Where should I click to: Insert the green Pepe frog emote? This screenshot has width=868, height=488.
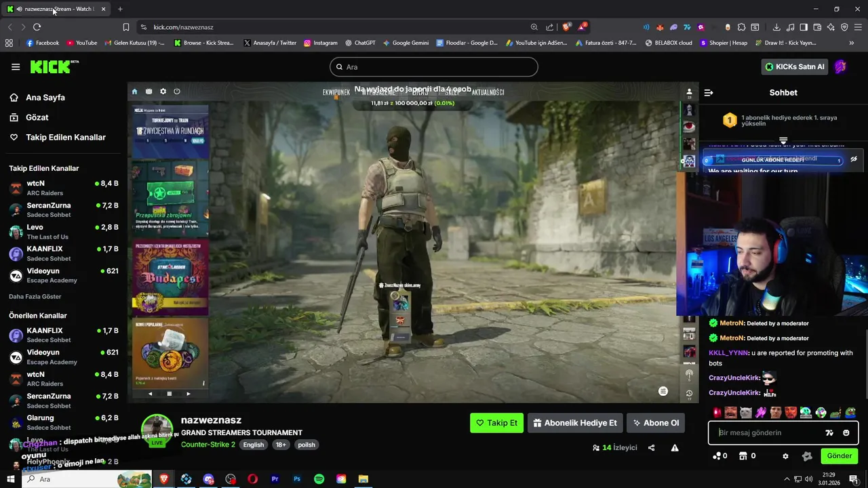click(850, 412)
